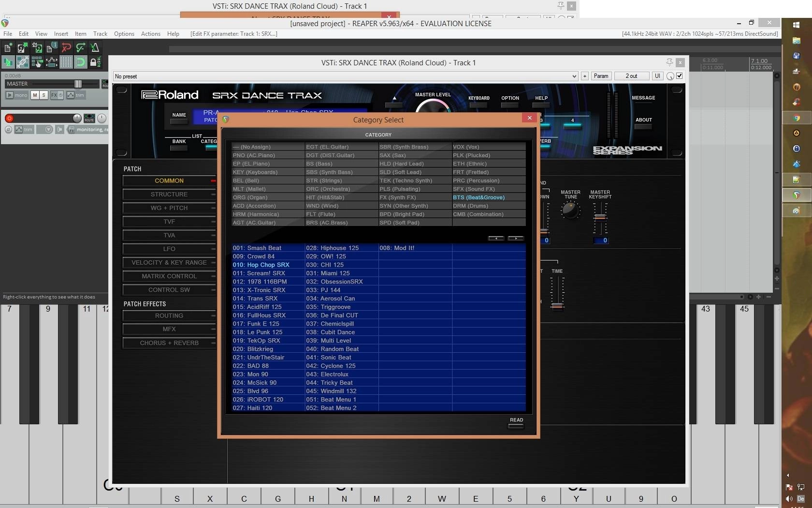Open the Actions menu

point(151,34)
